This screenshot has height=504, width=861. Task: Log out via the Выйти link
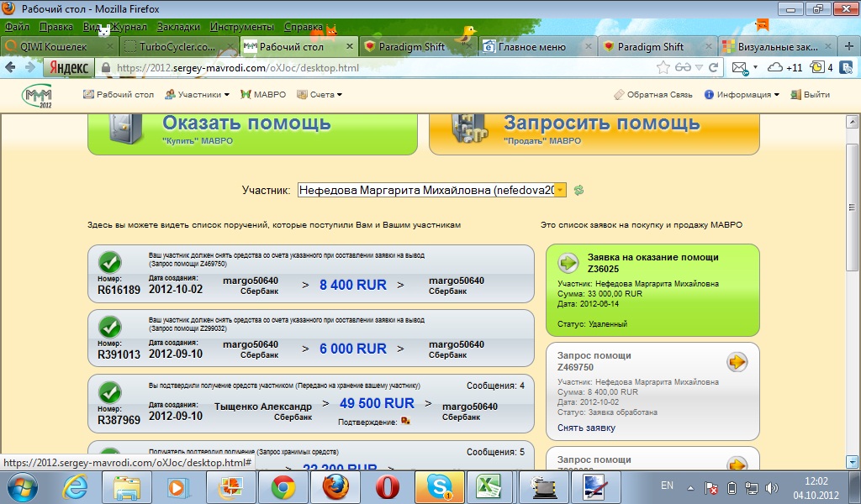tap(811, 95)
